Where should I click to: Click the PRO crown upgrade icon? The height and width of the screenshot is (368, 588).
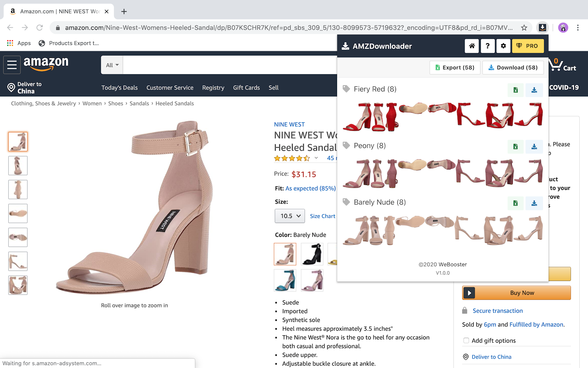520,46
